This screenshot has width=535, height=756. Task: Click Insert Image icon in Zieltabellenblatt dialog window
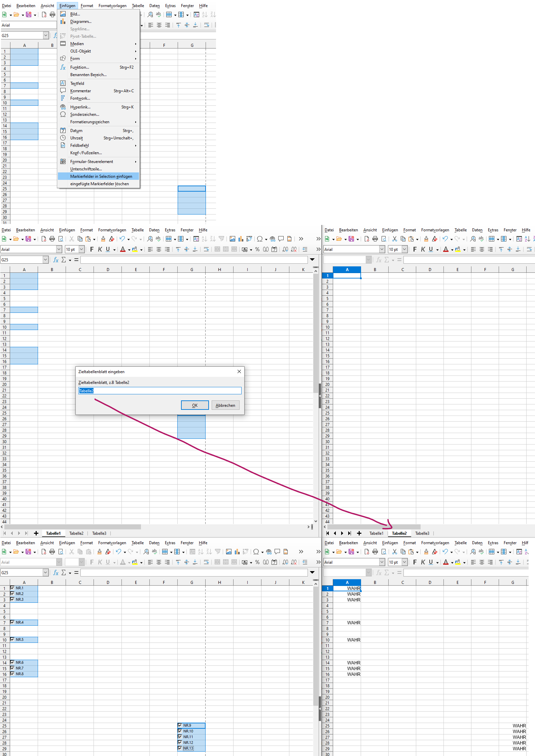click(x=233, y=239)
